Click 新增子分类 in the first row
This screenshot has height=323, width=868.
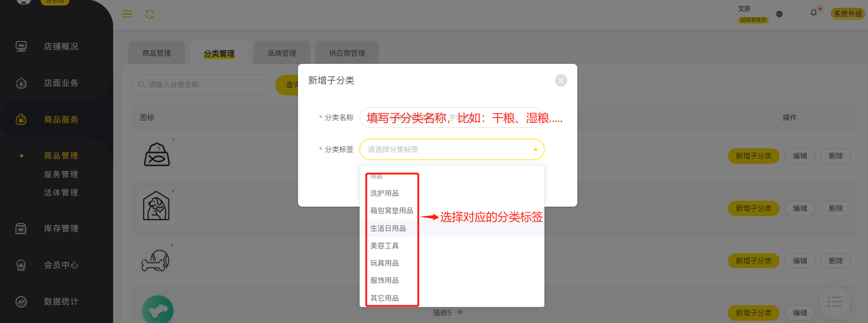tap(753, 156)
